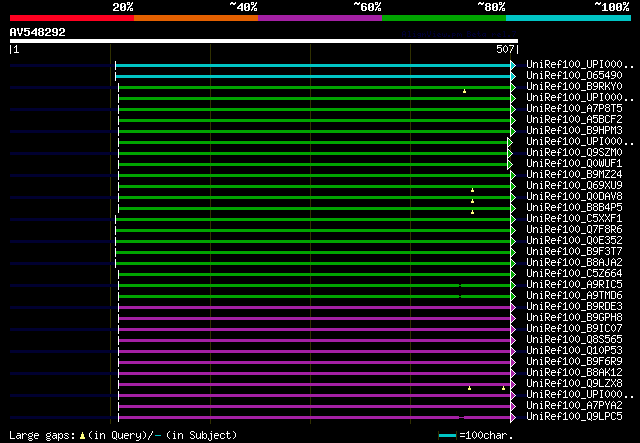This screenshot has height=443, width=640.
Task: Click the purple alignment bar for B8AK12
Action: pos(315,374)
